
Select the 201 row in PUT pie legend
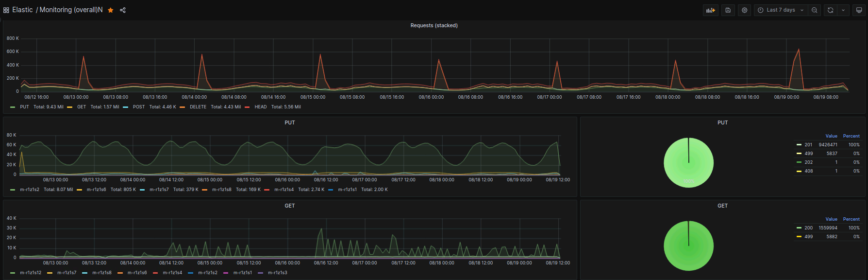(828, 145)
